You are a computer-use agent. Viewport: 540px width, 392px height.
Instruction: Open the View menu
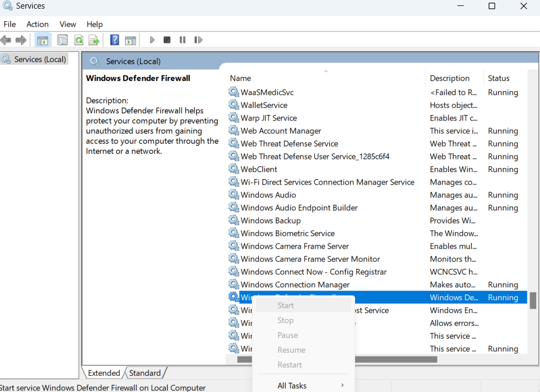click(x=68, y=24)
